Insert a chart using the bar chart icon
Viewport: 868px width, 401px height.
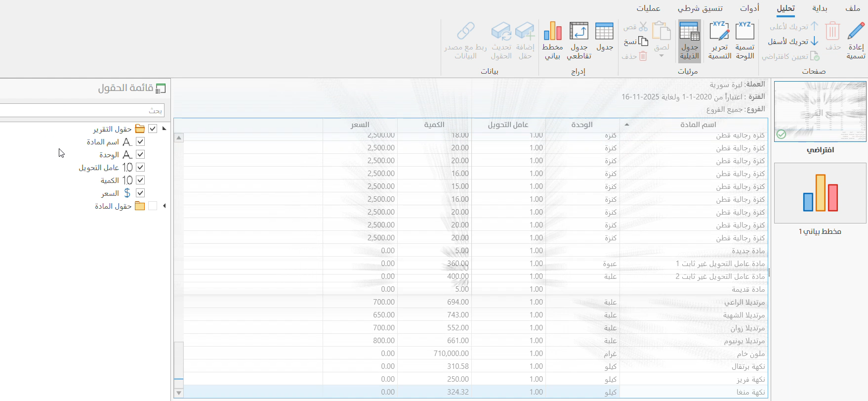(x=552, y=32)
